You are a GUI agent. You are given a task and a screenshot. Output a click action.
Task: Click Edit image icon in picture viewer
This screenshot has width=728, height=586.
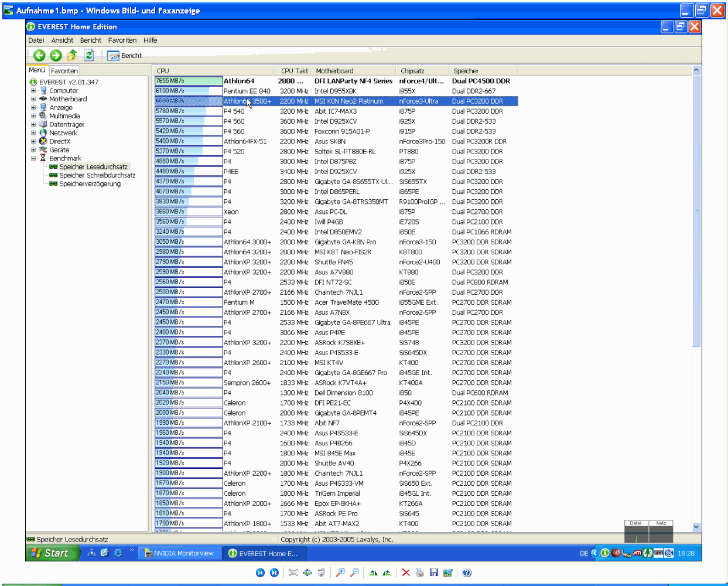pyautogui.click(x=448, y=573)
